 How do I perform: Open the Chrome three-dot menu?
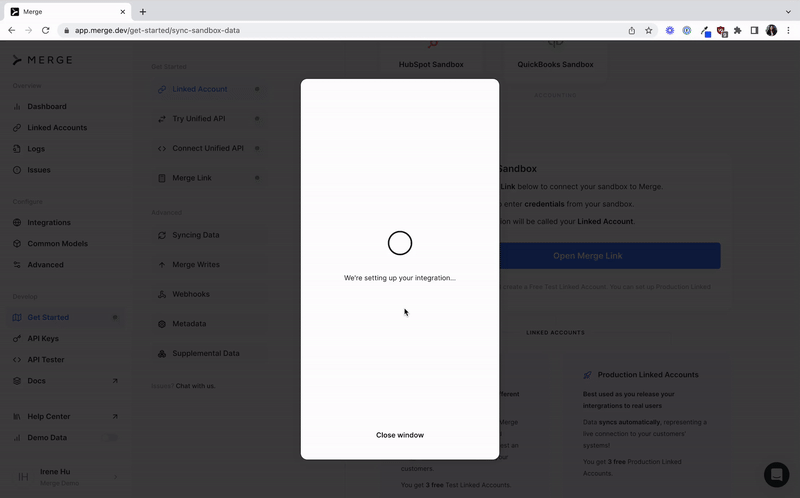(788, 30)
